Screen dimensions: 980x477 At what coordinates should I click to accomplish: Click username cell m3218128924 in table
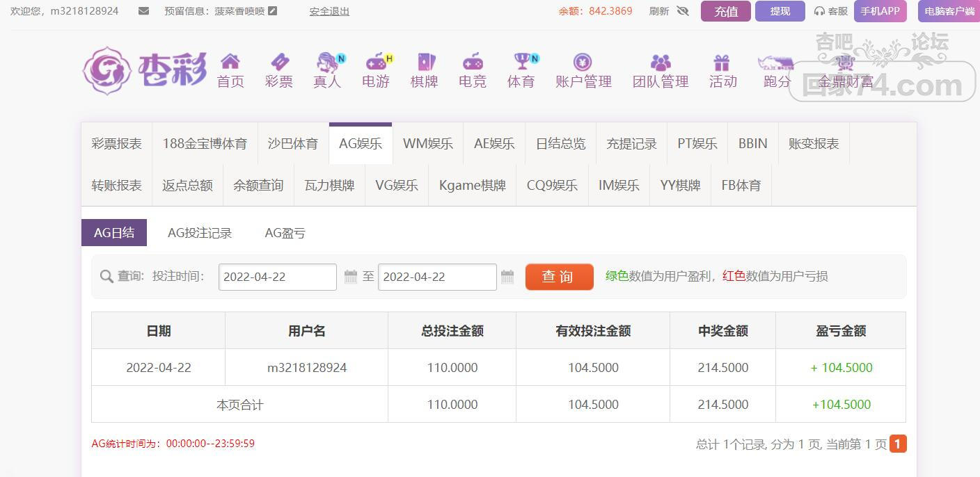(307, 368)
